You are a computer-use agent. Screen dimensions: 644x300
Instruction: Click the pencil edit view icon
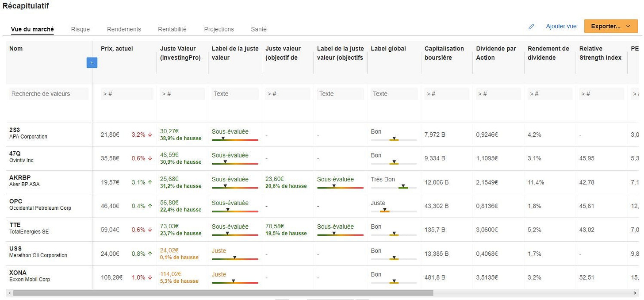click(531, 27)
